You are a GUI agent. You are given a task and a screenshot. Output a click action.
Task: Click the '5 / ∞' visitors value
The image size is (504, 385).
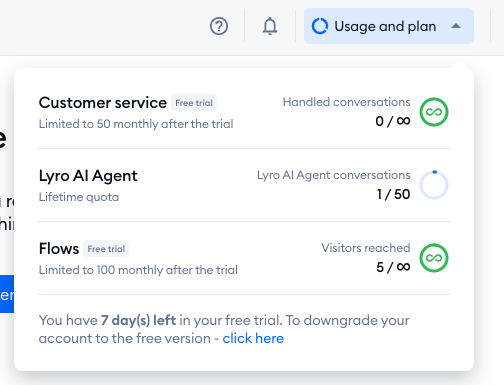393,267
